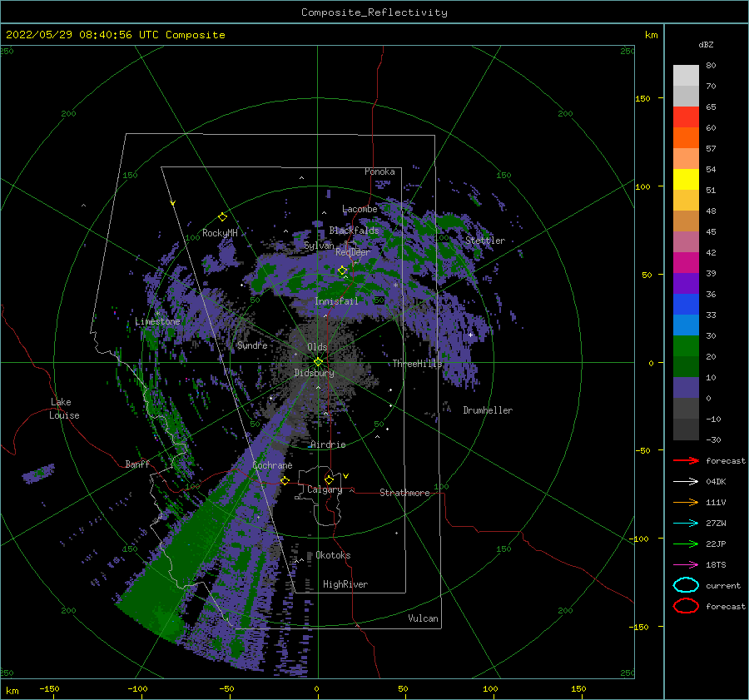
Task: Click the red 'forecast' ellipse icon
Action: click(686, 606)
